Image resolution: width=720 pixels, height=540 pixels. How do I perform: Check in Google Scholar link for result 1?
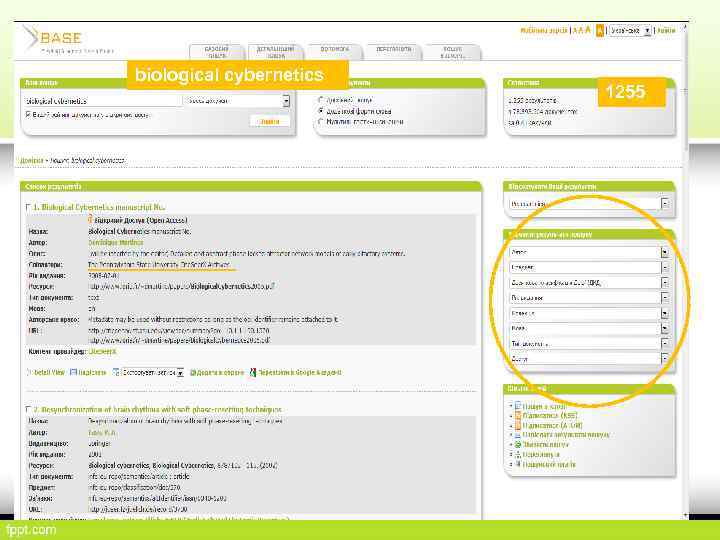click(x=300, y=372)
